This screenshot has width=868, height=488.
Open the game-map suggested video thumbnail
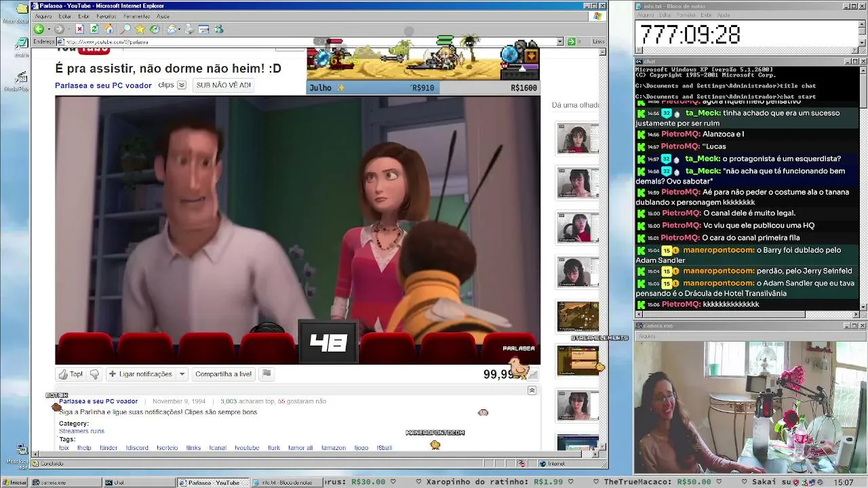(578, 317)
